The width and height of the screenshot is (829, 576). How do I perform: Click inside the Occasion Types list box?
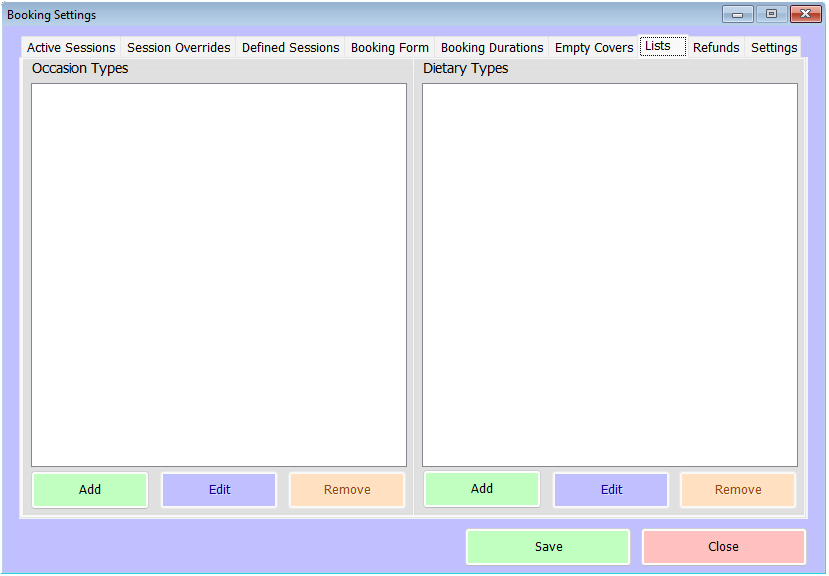[x=219, y=275]
